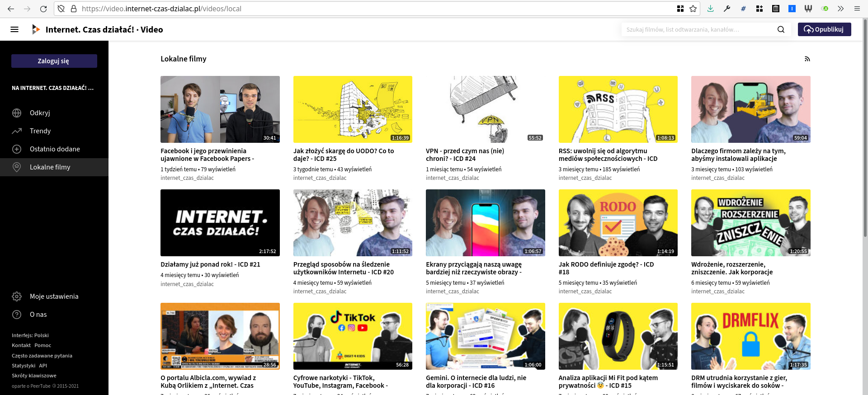This screenshot has height=395, width=868.
Task: Open RSS video thumbnail
Action: [618, 109]
